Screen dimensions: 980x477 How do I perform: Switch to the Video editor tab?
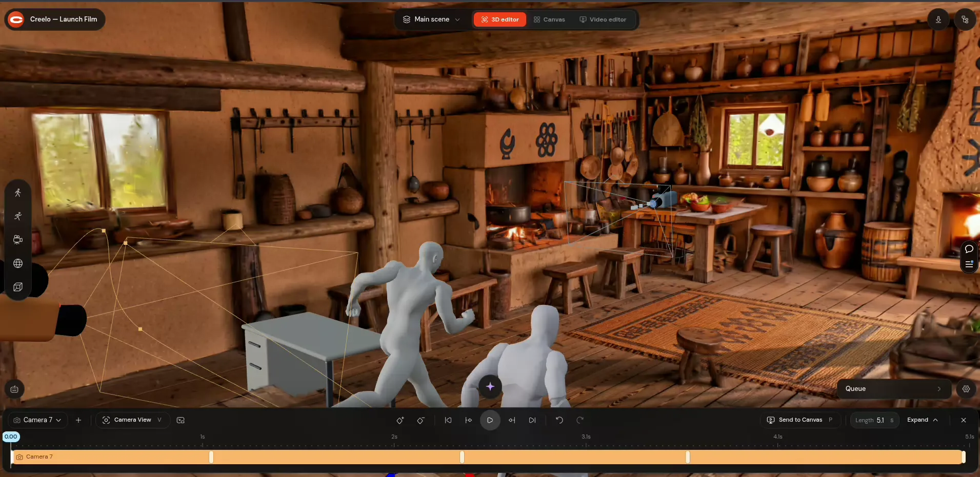[x=603, y=19]
